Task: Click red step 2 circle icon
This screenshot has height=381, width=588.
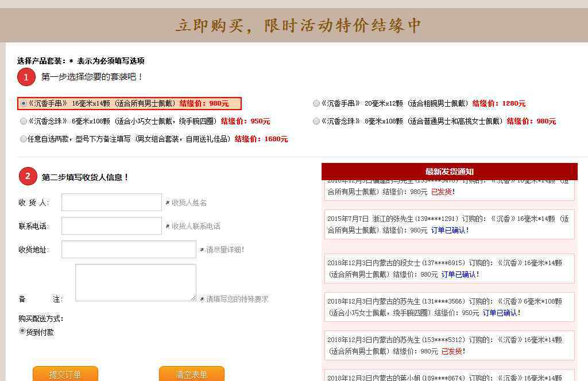Action: tap(28, 176)
